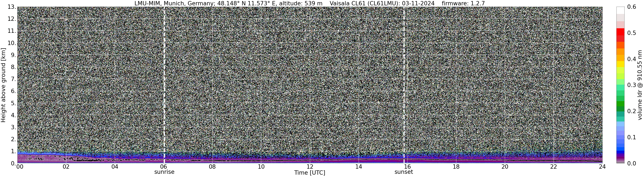This screenshot has height=177, width=644.
Task: Click the '10' time tick label
Action: 261,167
